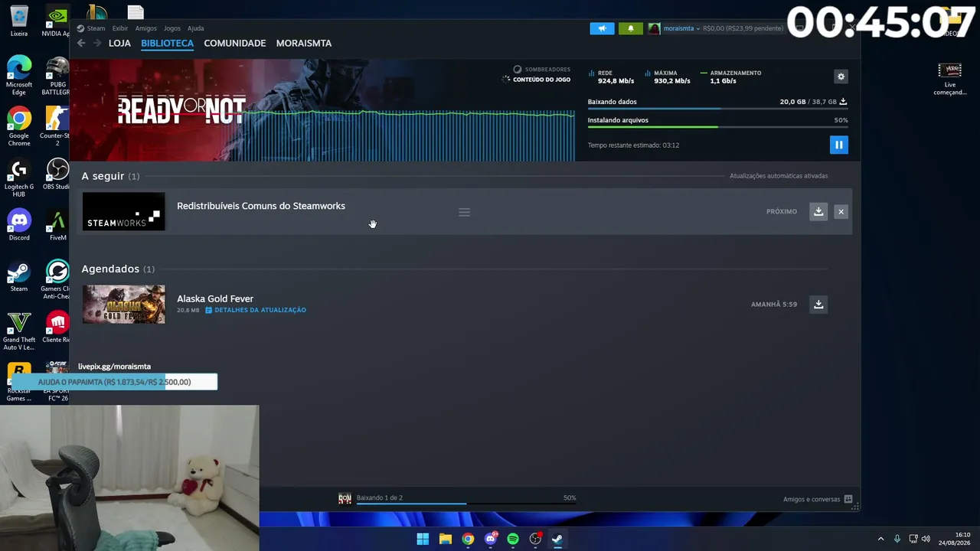The width and height of the screenshot is (980, 551).
Task: Select the Steam desktop shortcut
Action: [x=19, y=276]
